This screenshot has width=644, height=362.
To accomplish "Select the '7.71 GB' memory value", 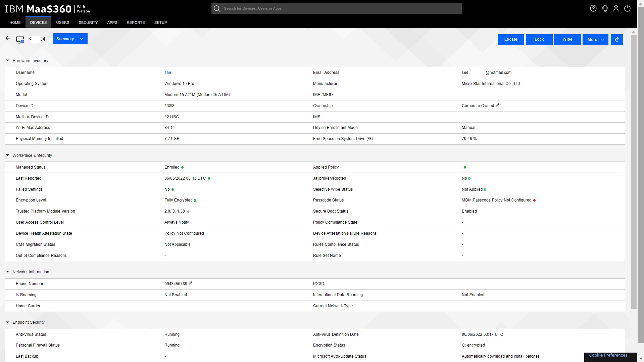I will tap(171, 139).
